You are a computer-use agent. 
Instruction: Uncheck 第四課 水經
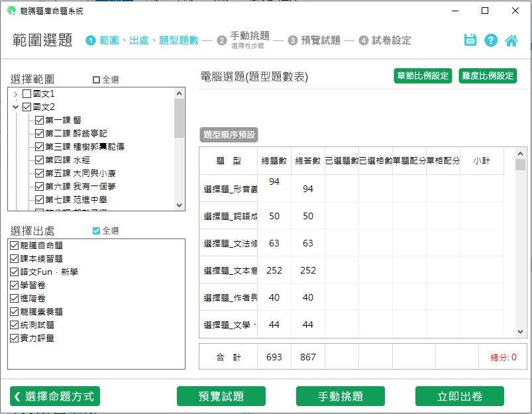pos(39,160)
